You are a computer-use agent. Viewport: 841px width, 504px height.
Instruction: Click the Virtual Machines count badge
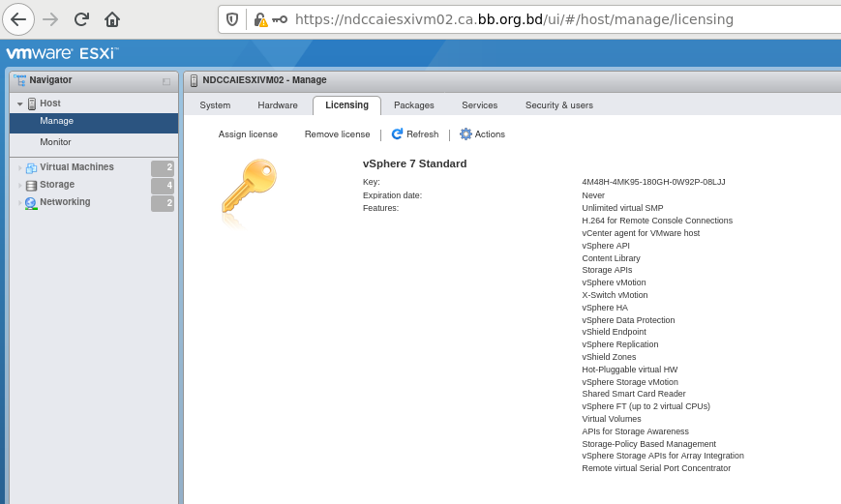[163, 167]
